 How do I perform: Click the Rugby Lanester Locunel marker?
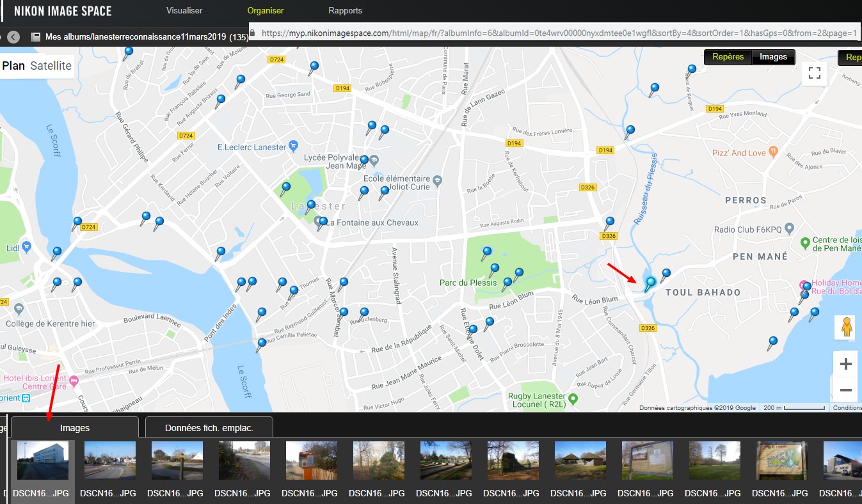click(x=573, y=399)
